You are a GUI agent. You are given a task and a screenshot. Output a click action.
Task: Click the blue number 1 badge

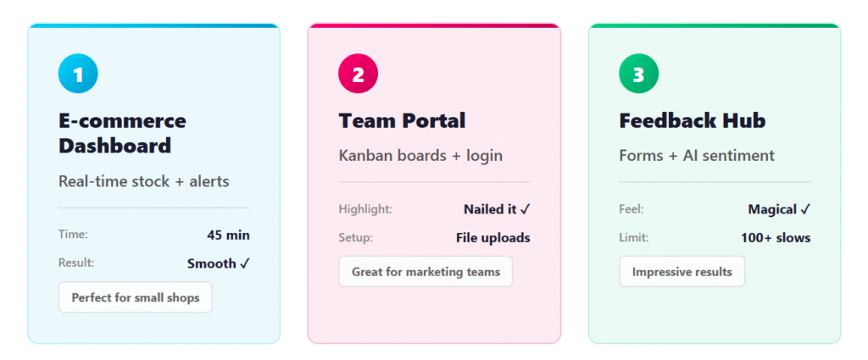coord(78,74)
